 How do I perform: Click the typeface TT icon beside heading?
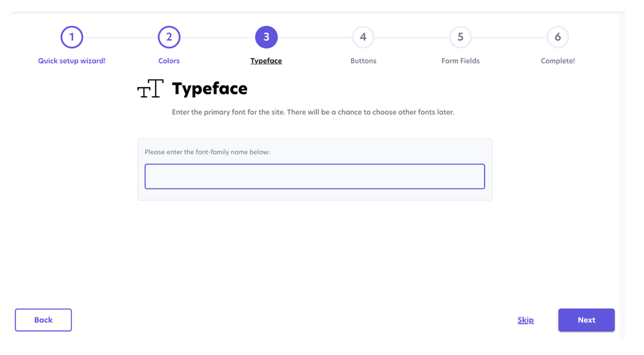[x=150, y=89]
